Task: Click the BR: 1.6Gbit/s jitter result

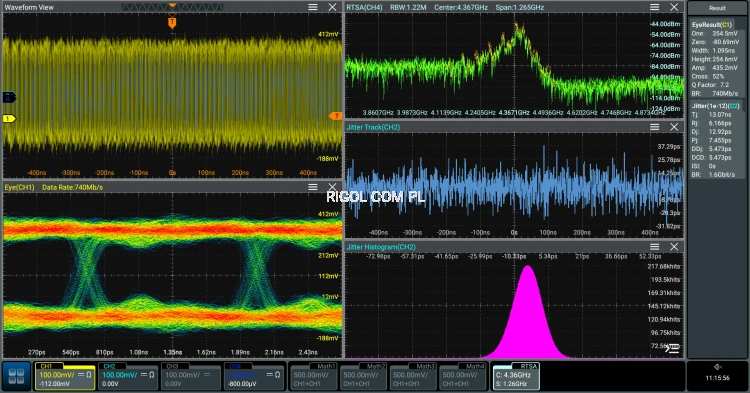Action: click(713, 175)
